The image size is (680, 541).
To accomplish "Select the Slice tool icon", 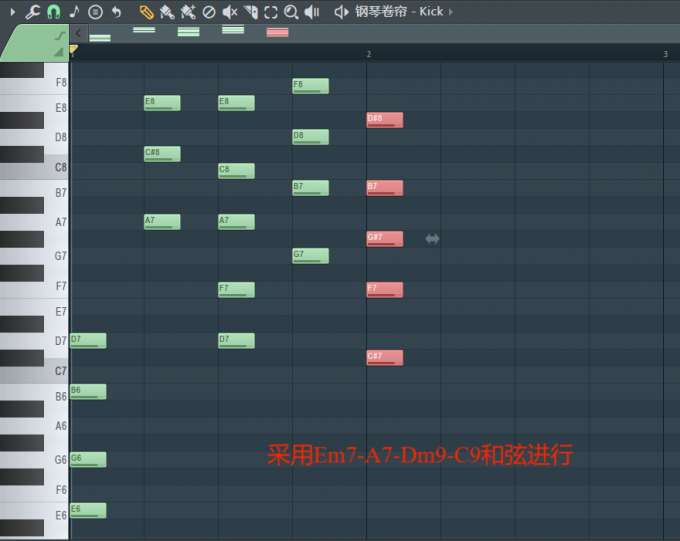I will 251,12.
